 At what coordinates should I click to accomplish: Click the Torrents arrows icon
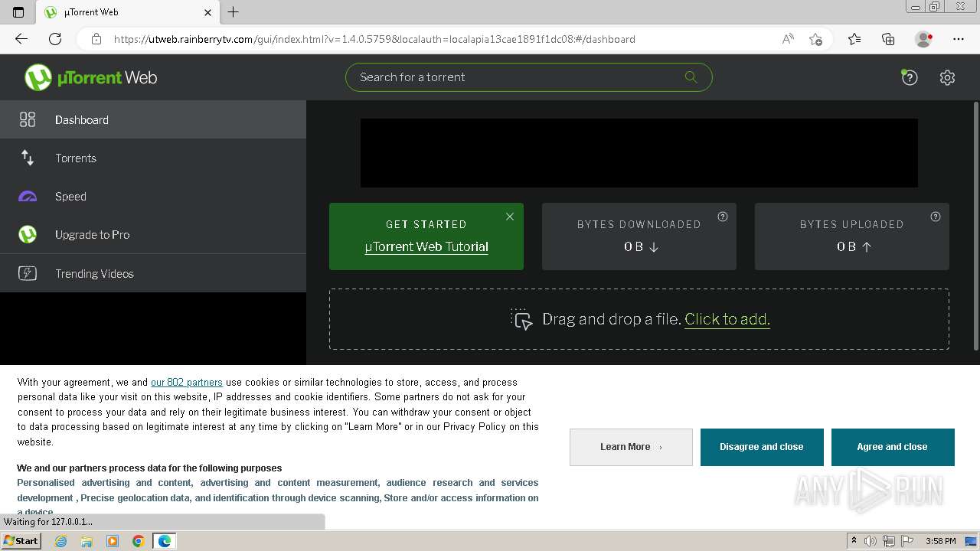(28, 158)
